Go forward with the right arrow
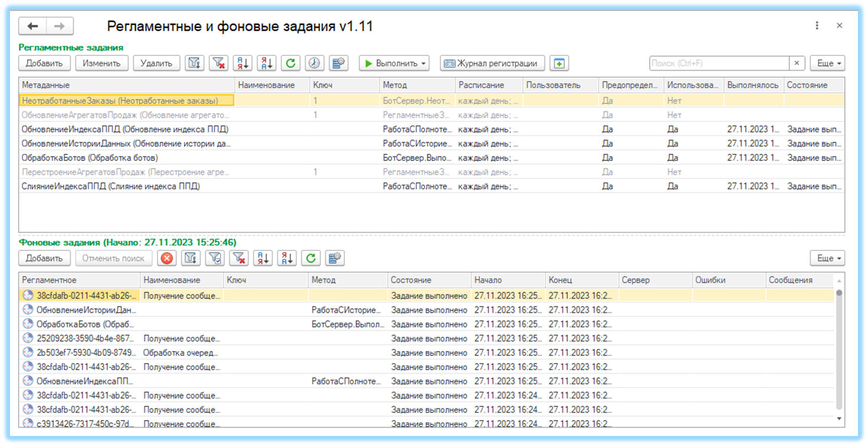Viewport: 868px width, 446px height. (x=60, y=26)
